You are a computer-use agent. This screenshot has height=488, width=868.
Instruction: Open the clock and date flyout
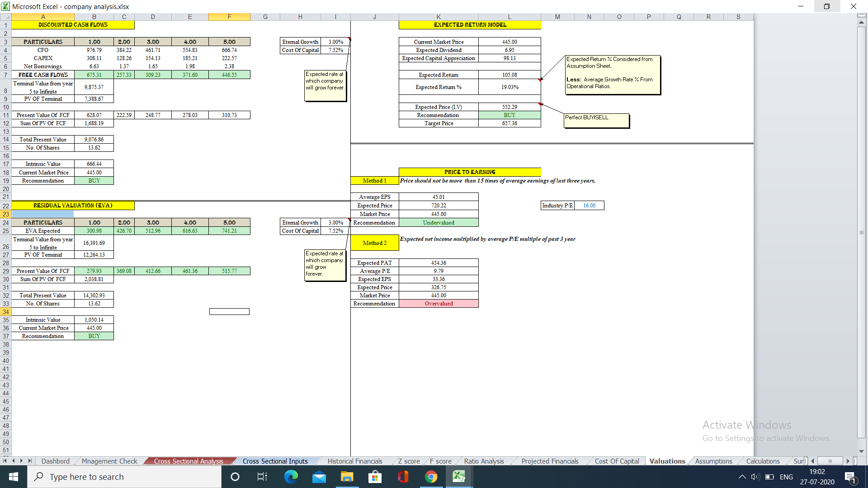click(x=817, y=477)
